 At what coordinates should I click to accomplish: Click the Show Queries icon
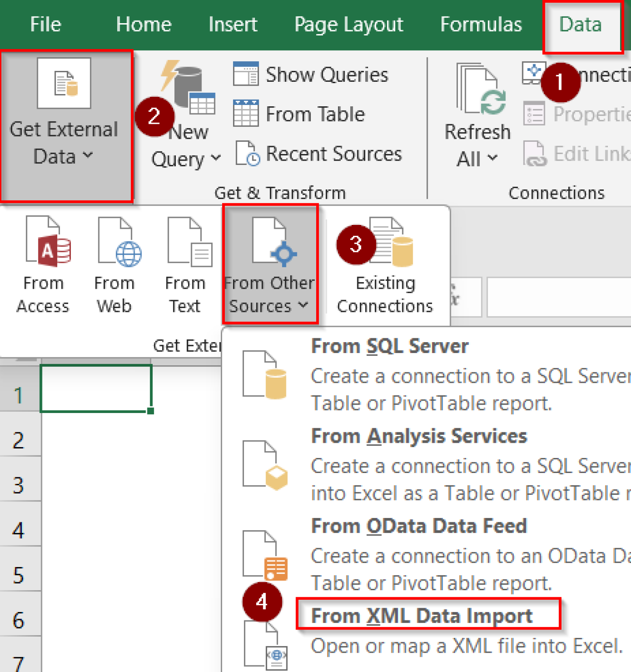(x=246, y=73)
